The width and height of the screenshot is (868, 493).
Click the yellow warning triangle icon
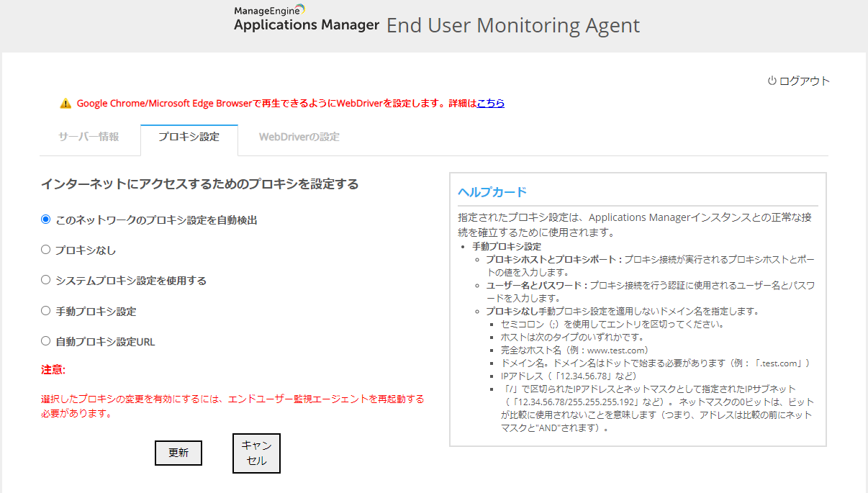[x=65, y=104]
